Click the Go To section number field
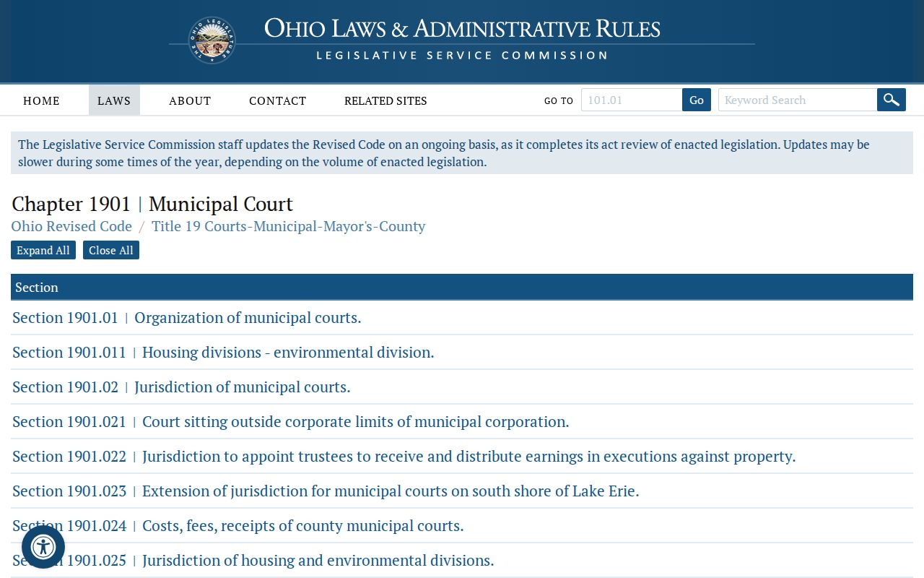This screenshot has width=924, height=578. click(x=632, y=100)
